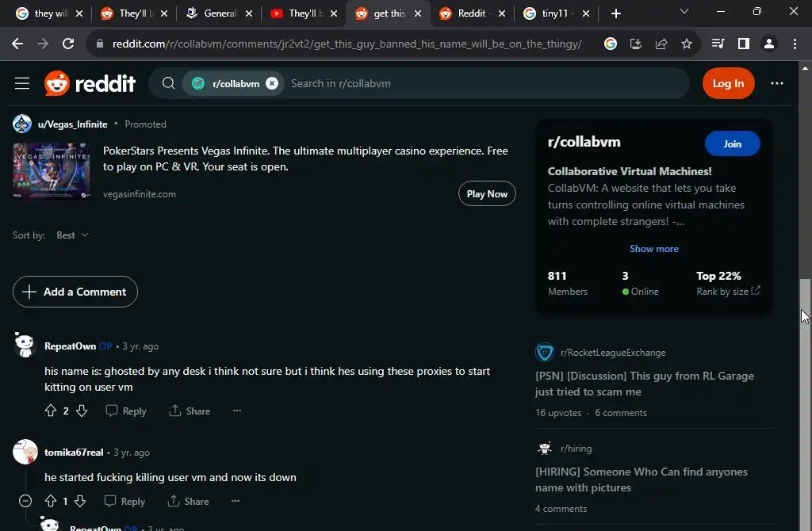Close the 'tiny11' tab
812x531 pixels.
[x=586, y=13]
